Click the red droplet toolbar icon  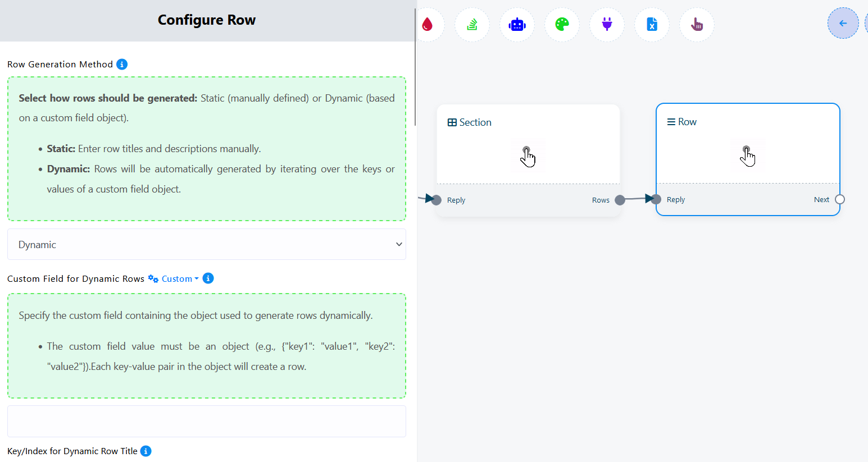[x=428, y=24]
